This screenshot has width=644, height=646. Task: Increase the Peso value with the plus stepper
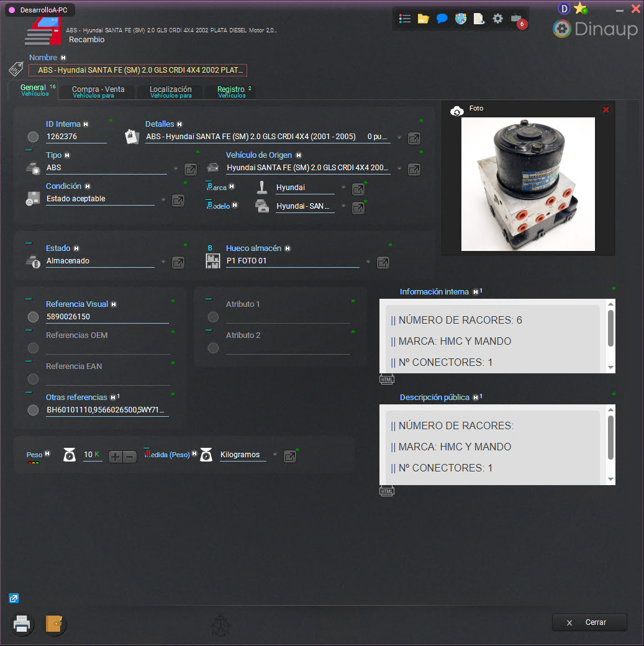click(115, 455)
